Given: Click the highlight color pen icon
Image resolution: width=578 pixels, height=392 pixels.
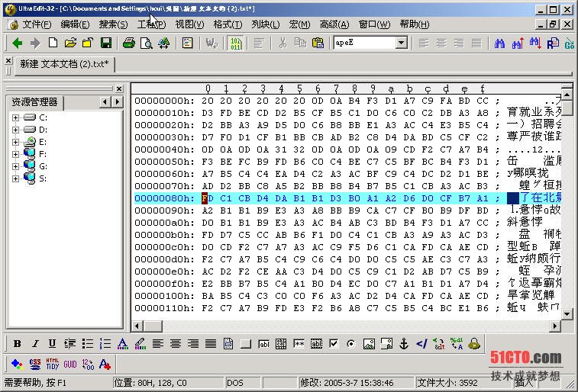Looking at the screenshot, I should pyautogui.click(x=140, y=344).
